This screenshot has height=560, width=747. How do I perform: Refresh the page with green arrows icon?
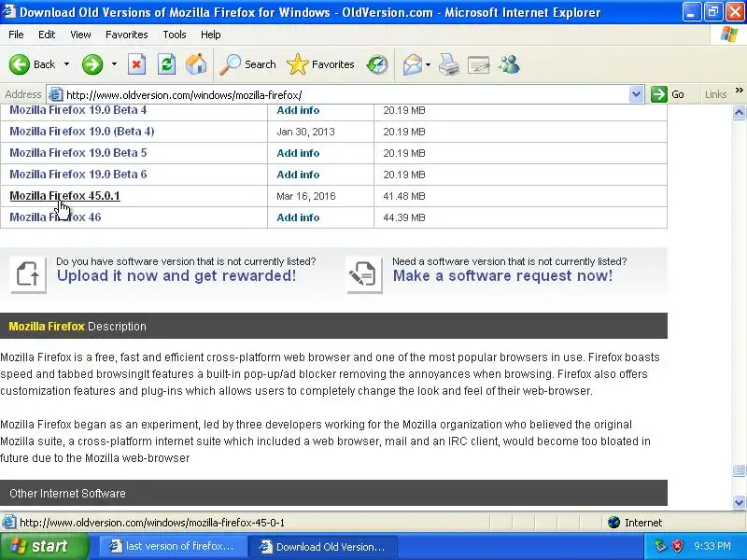click(167, 64)
